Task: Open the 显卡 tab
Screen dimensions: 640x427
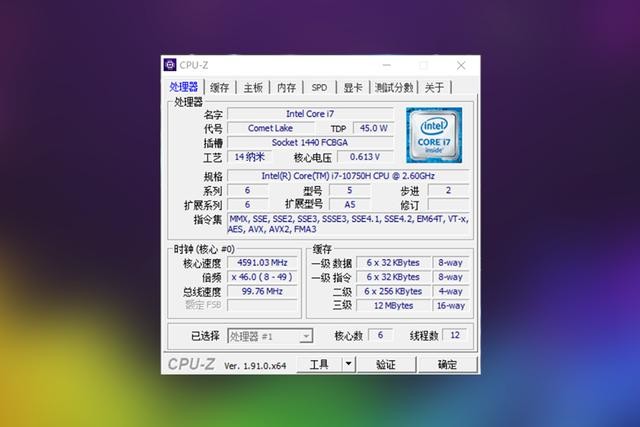Action: pos(353,87)
